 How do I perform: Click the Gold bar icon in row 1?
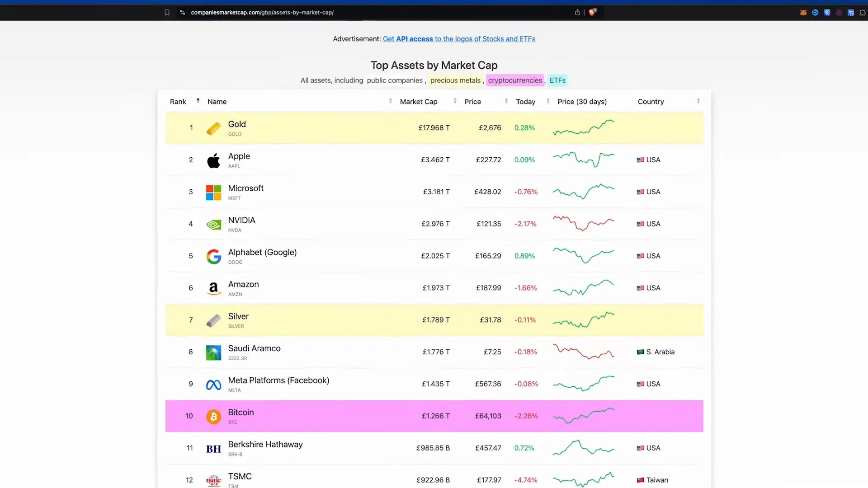[213, 128]
